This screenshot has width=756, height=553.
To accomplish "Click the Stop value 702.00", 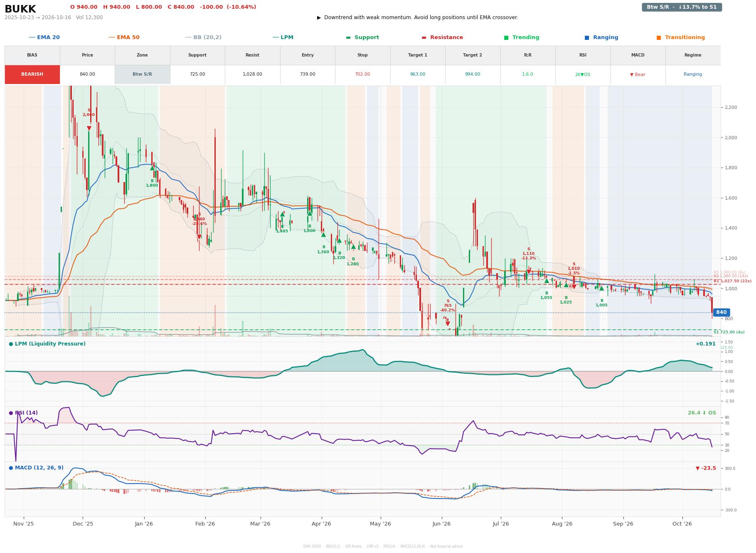I will (362, 74).
